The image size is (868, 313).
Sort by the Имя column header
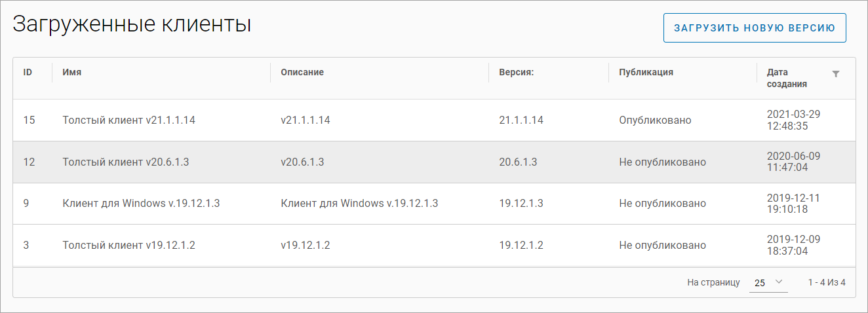[72, 73]
